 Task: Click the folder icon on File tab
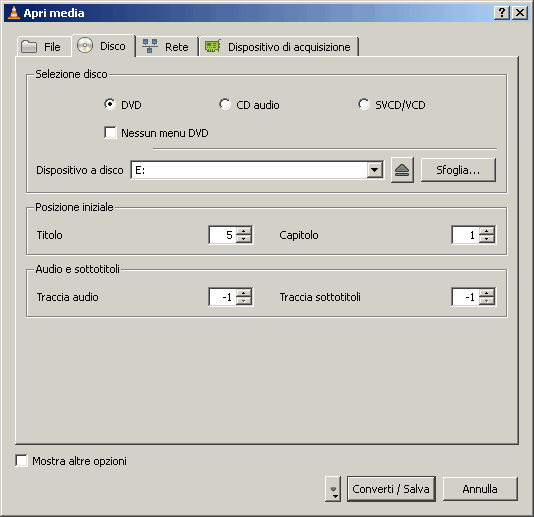point(29,47)
